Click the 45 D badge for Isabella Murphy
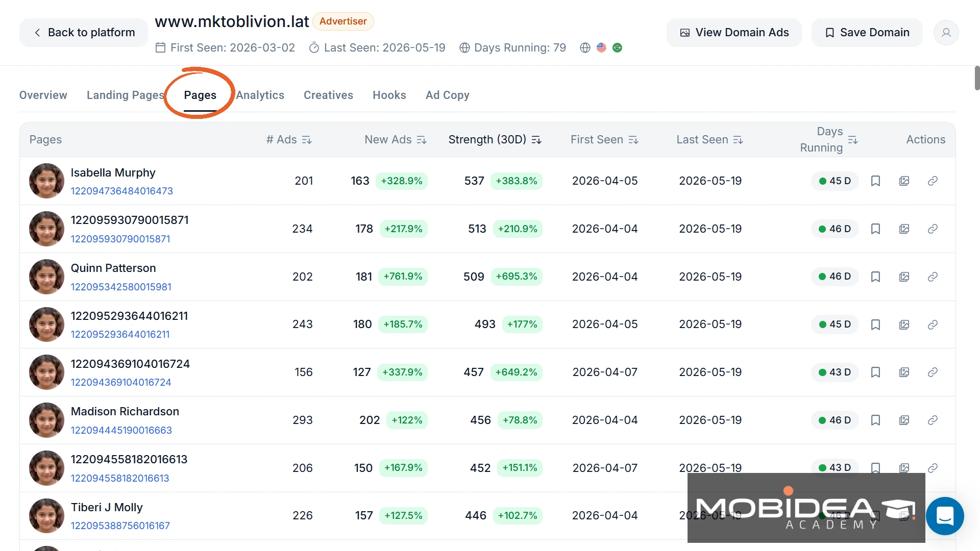The width and height of the screenshot is (980, 551). [x=835, y=181]
